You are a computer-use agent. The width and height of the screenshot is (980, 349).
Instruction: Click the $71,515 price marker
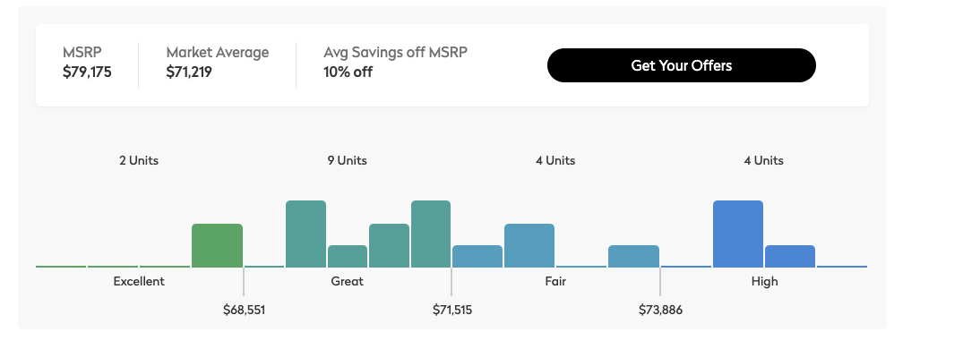[451, 310]
